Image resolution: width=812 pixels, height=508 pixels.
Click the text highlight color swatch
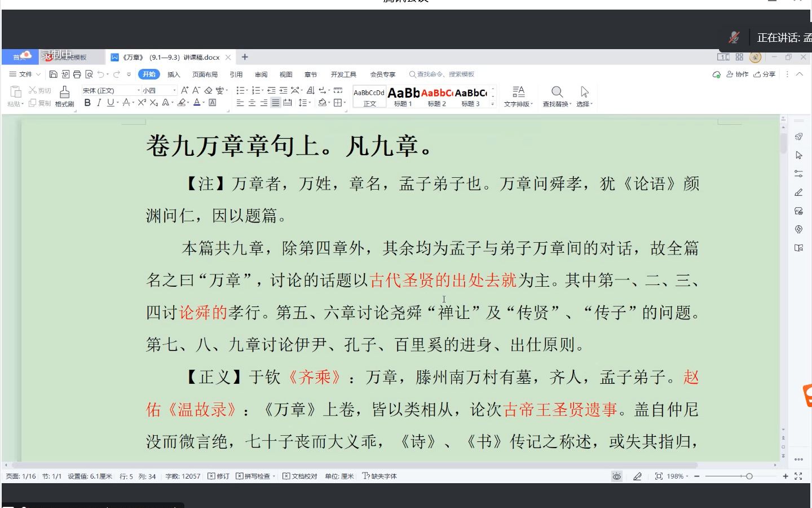(181, 103)
